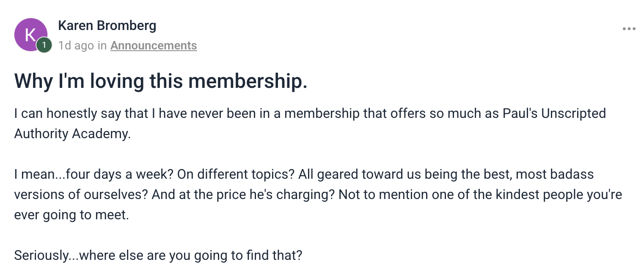Click the green level 1 badge
Screen dimensions: 644x278
click(44, 45)
